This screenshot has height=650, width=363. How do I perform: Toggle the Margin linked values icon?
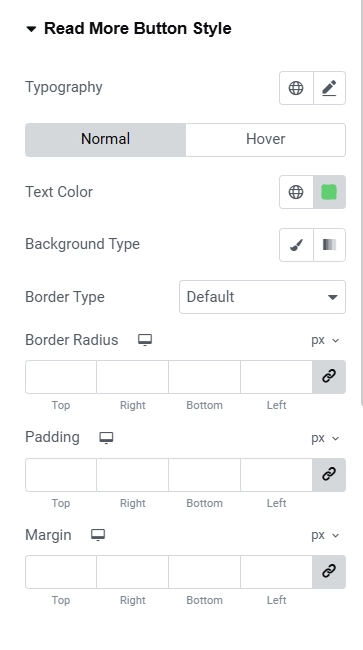(329, 572)
